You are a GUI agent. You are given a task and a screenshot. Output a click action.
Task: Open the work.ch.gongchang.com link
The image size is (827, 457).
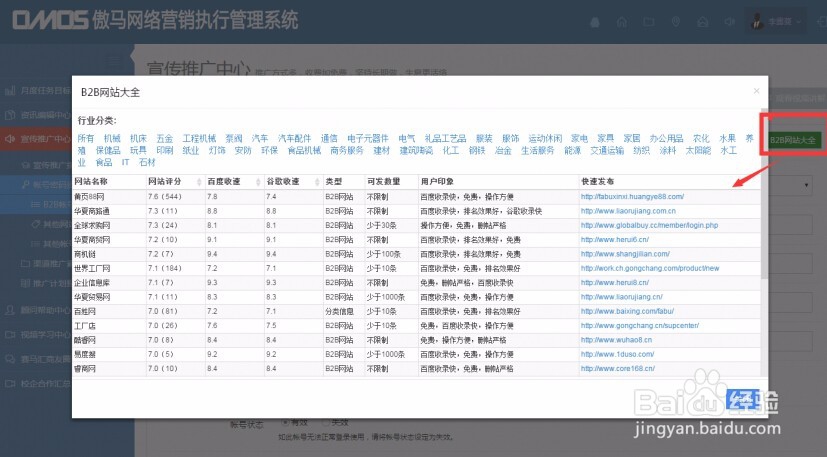pos(650,268)
